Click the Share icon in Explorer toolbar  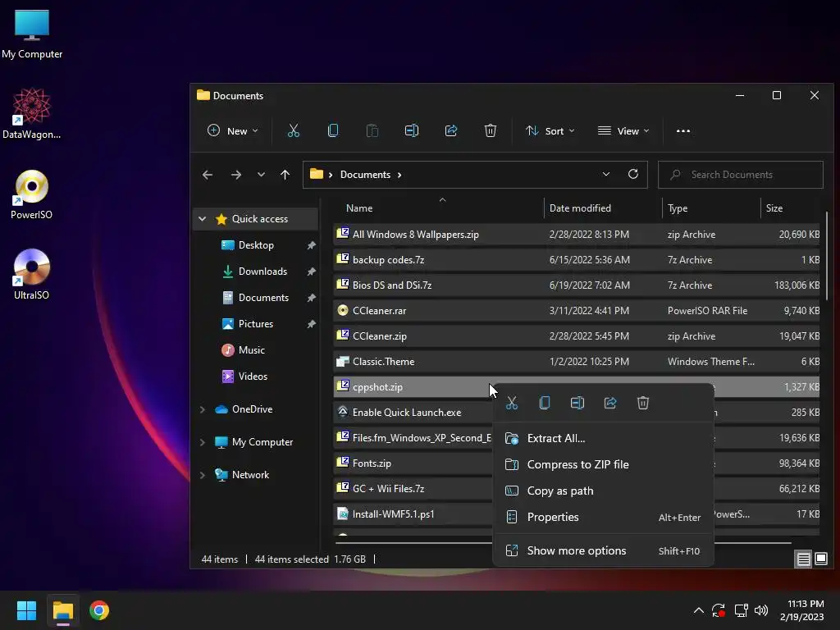451,130
